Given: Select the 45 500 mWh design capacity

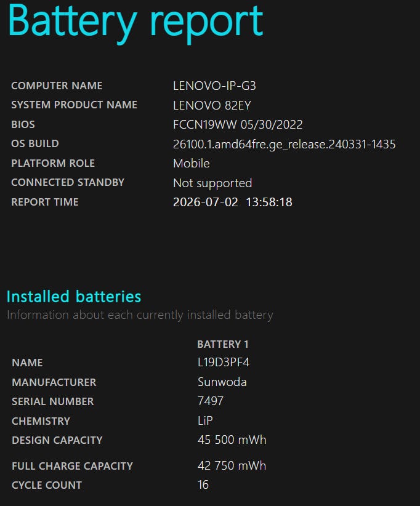Looking at the screenshot, I should click(x=232, y=440).
